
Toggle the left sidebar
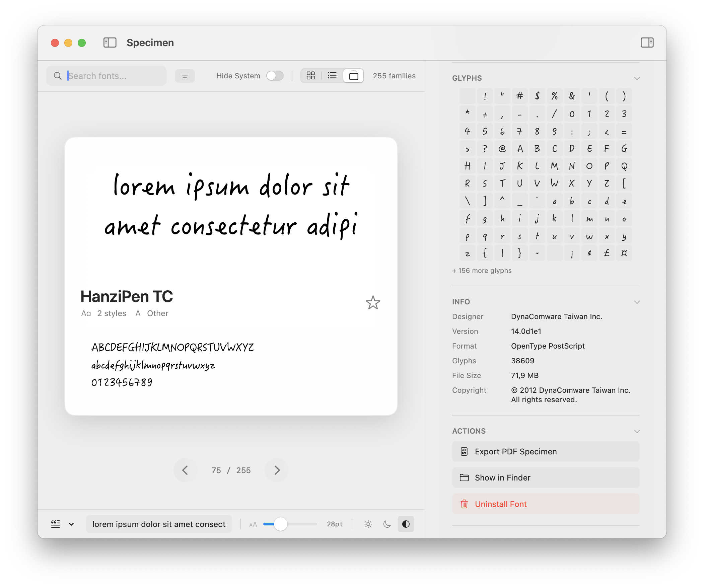pyautogui.click(x=110, y=43)
